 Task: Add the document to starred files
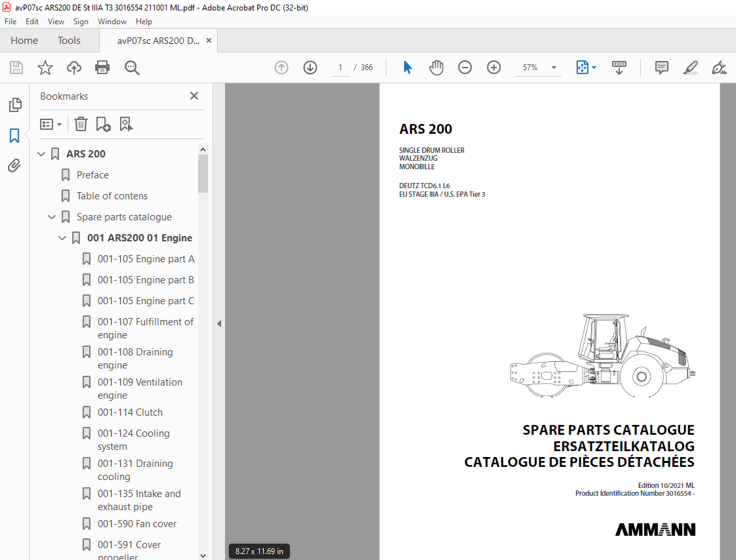point(45,68)
